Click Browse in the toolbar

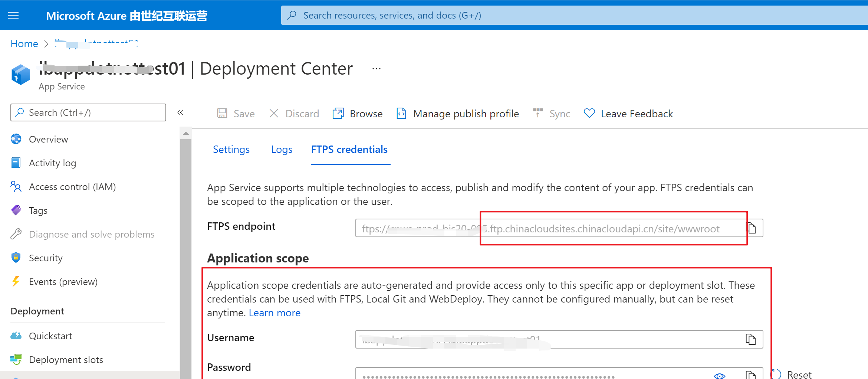[358, 114]
